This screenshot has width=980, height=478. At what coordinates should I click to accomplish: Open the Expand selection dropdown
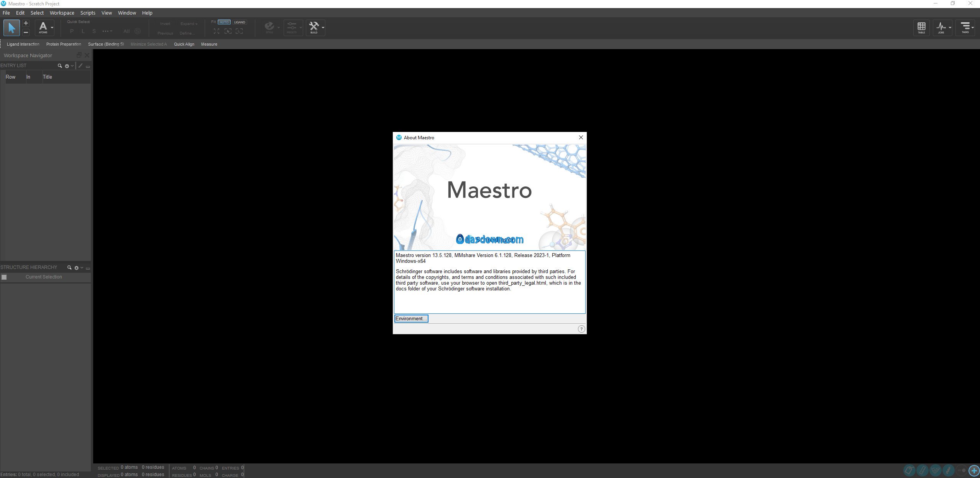click(x=189, y=24)
